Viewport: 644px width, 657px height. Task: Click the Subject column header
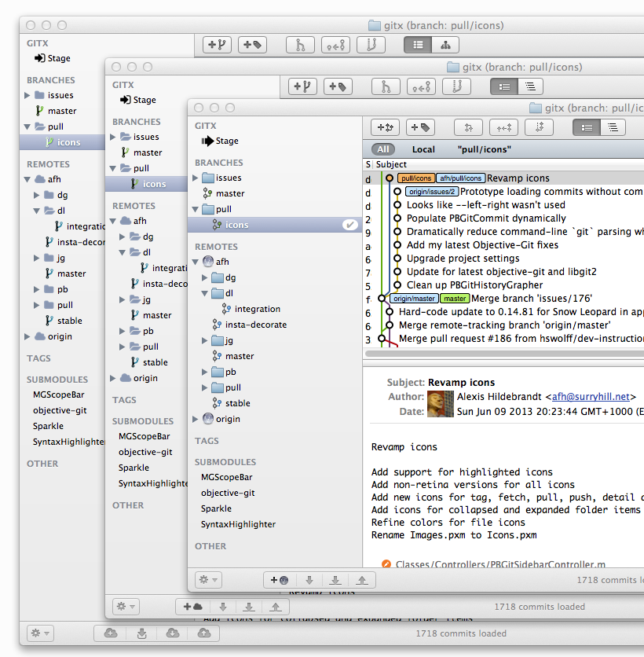pos(391,164)
